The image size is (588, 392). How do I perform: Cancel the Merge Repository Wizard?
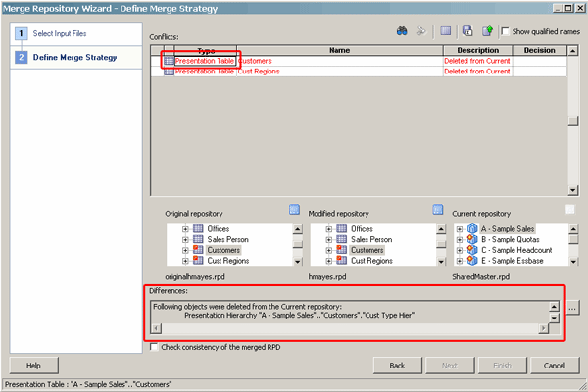pyautogui.click(x=555, y=366)
